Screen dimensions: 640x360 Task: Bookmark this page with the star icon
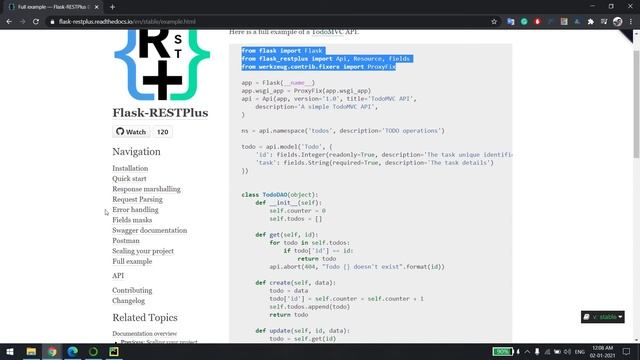point(494,22)
